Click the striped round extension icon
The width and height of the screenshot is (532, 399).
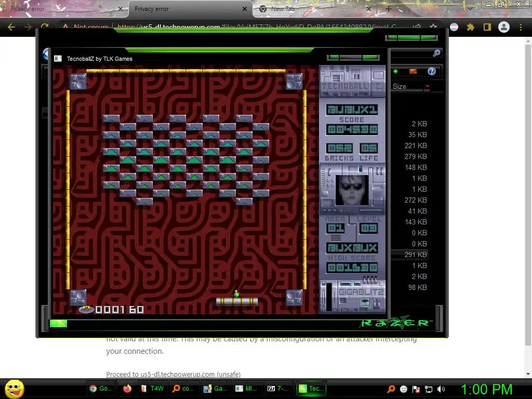(x=454, y=27)
